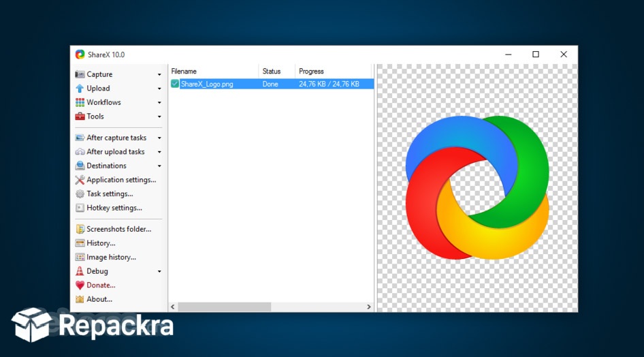
Task: Open Hotkey settings... label
Action: click(114, 208)
